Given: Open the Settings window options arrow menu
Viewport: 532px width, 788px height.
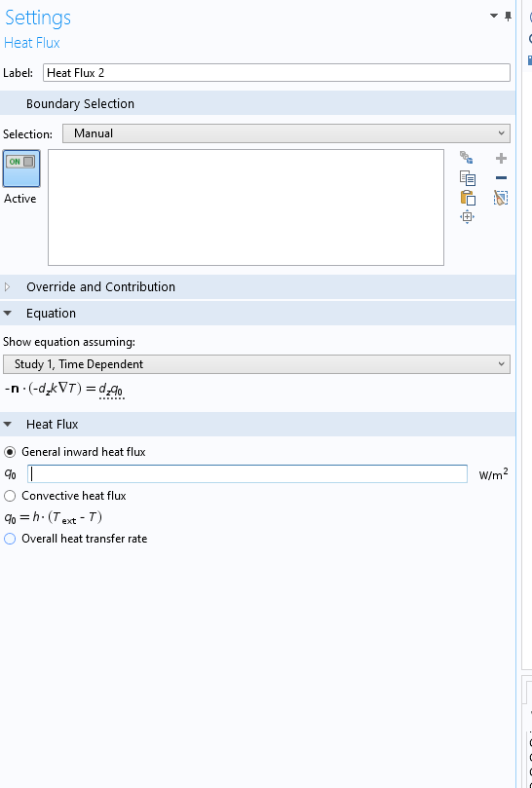Looking at the screenshot, I should 494,17.
